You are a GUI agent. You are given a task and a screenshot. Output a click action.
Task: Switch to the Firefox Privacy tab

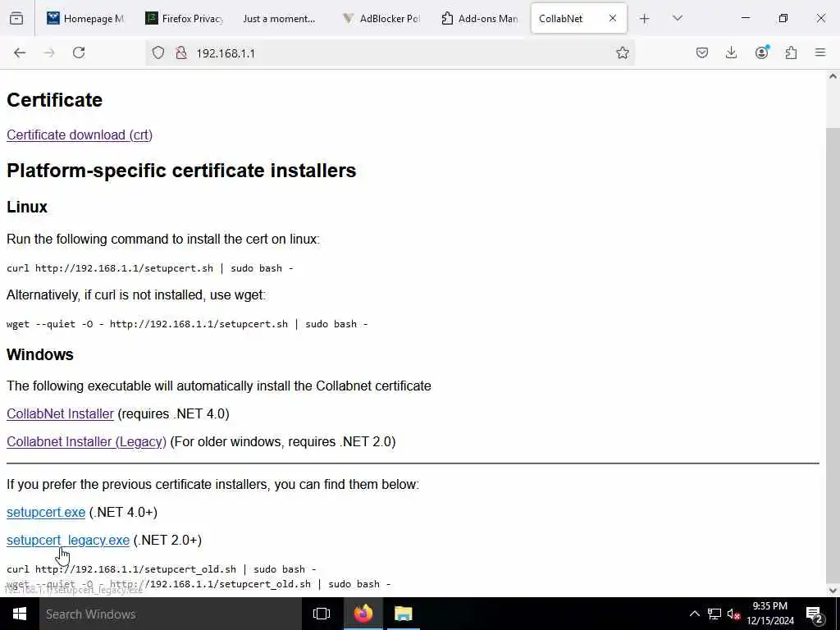184,19
